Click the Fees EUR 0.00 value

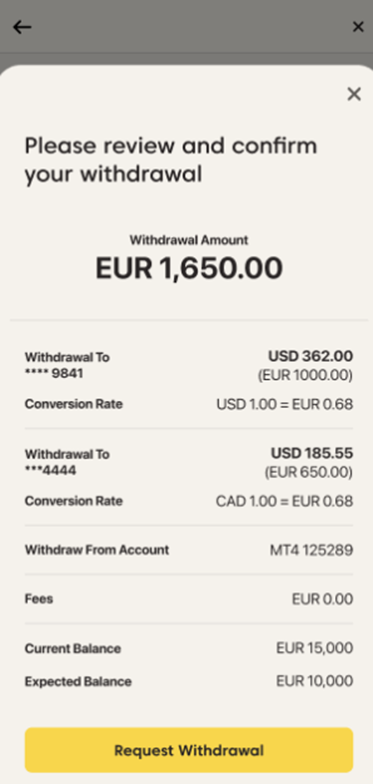point(322,599)
